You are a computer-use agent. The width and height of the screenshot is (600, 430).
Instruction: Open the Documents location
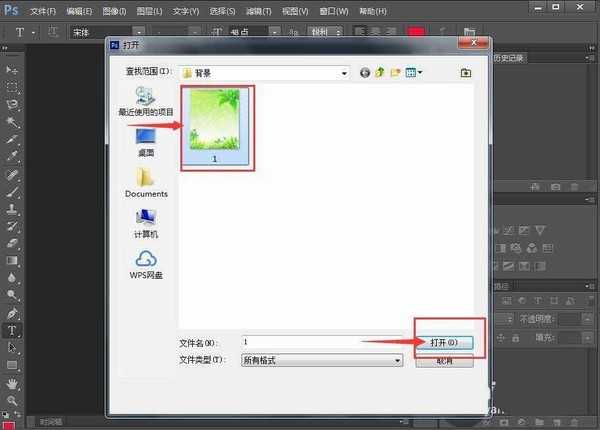point(146,182)
